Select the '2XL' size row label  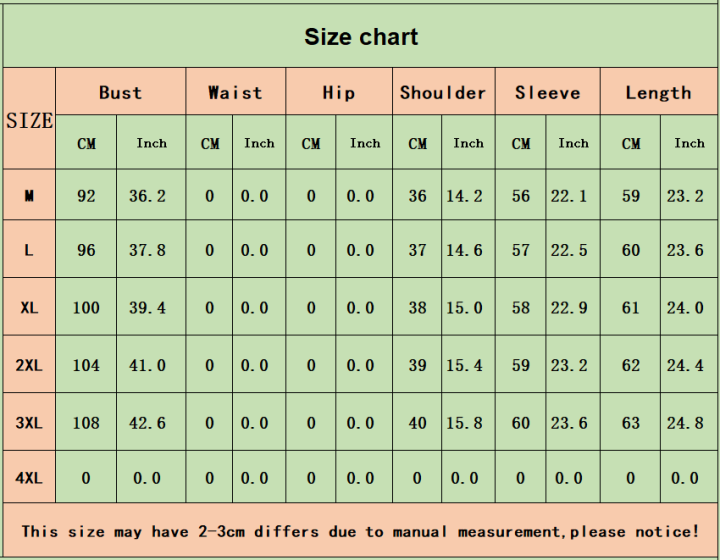[29, 365]
